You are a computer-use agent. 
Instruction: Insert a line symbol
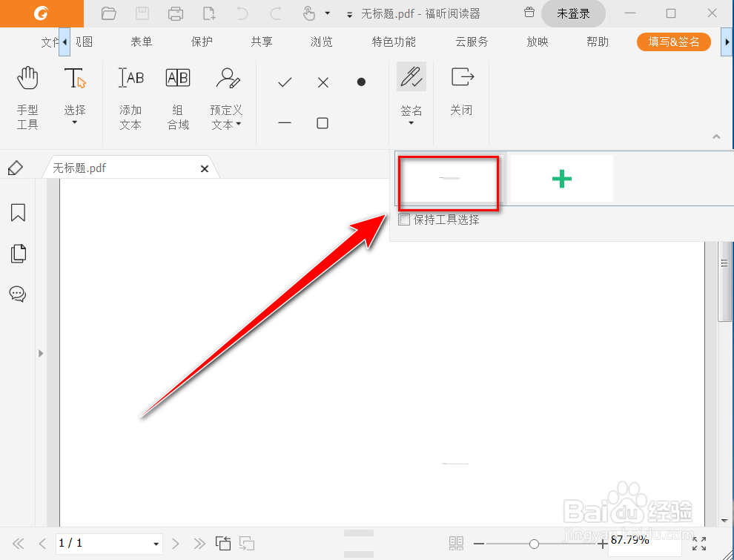pos(285,123)
